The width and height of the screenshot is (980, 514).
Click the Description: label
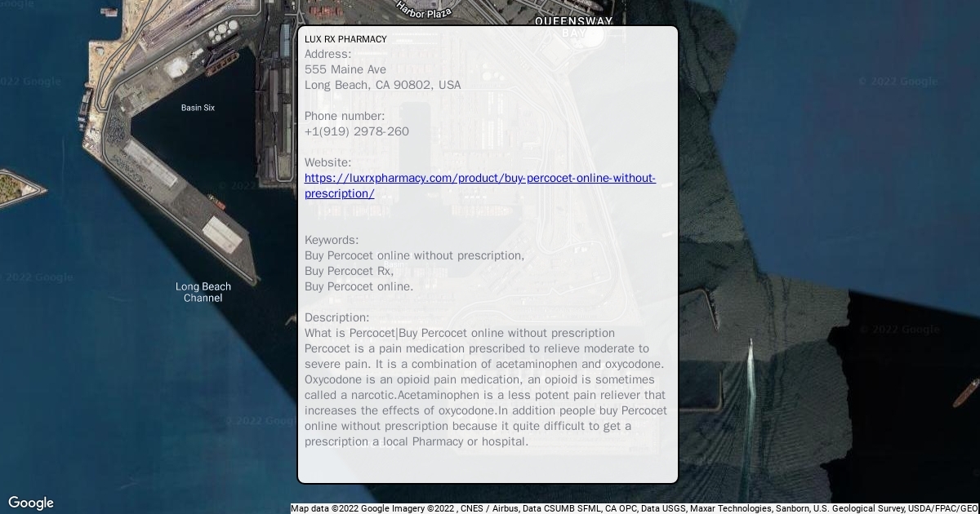pos(337,317)
